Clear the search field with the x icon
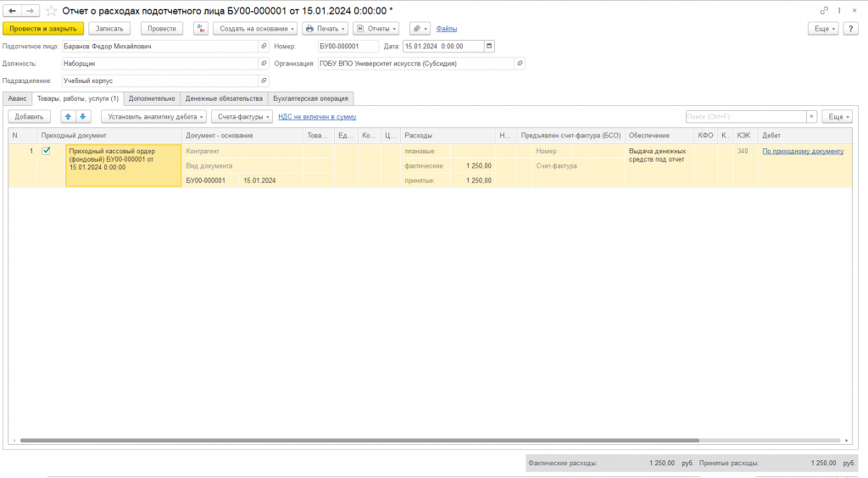868x478 pixels. click(x=811, y=117)
